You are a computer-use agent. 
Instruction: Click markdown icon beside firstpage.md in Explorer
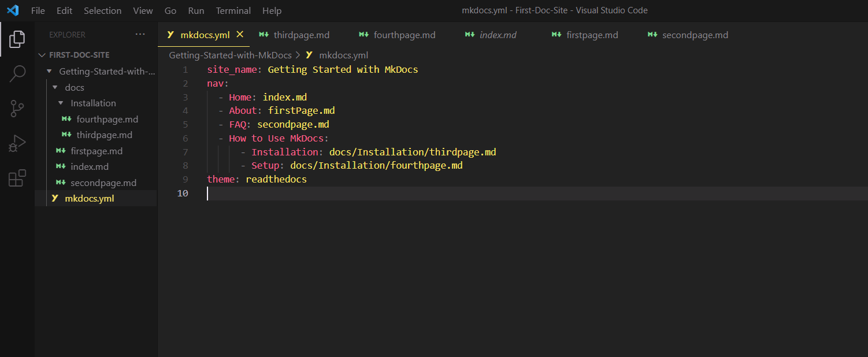click(61, 151)
